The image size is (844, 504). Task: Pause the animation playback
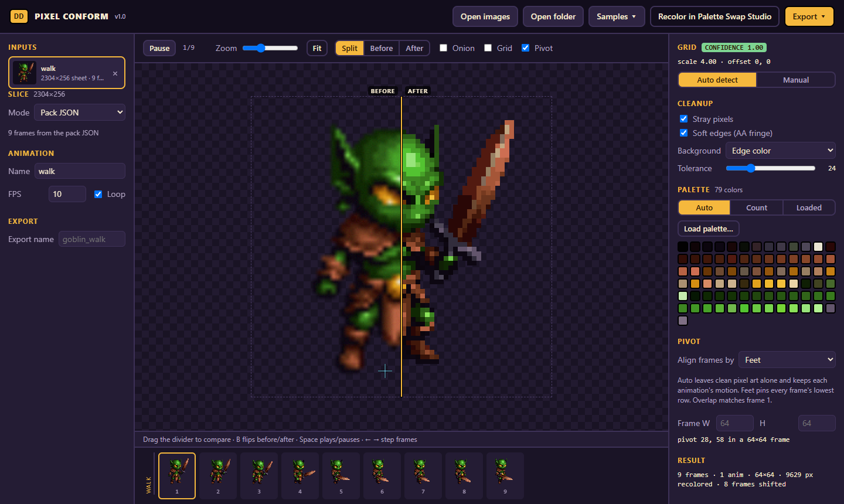tap(159, 48)
